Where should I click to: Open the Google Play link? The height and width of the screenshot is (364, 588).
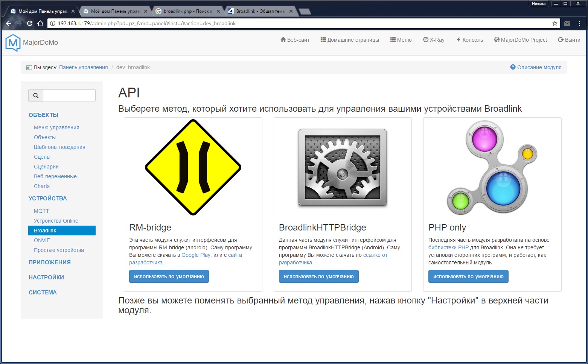196,255
